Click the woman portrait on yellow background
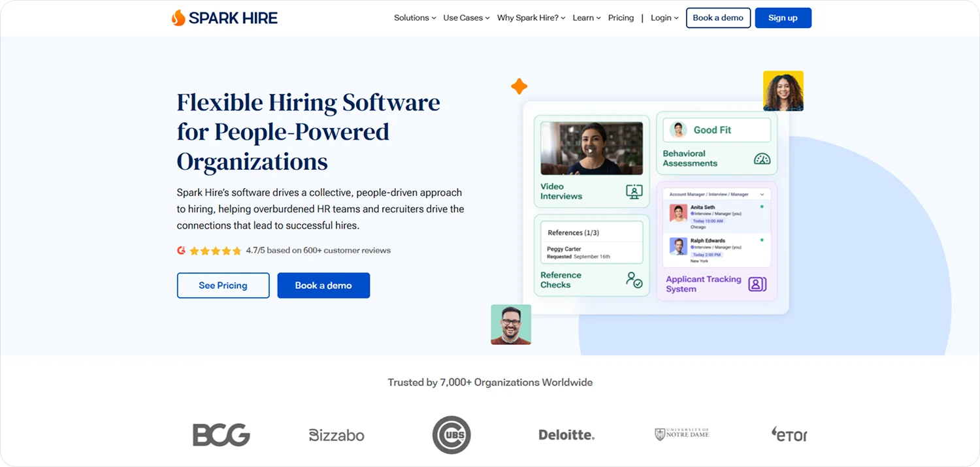The image size is (980, 467). [783, 91]
